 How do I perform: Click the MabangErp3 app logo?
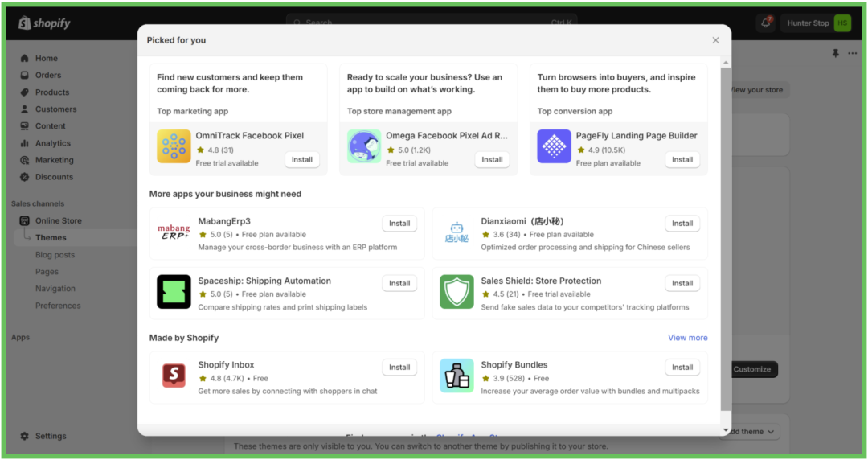(x=174, y=232)
